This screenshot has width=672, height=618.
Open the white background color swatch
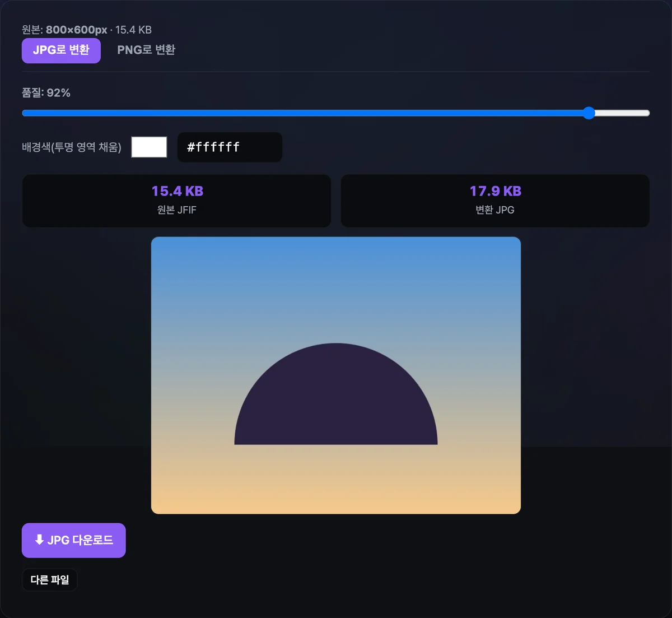149,147
